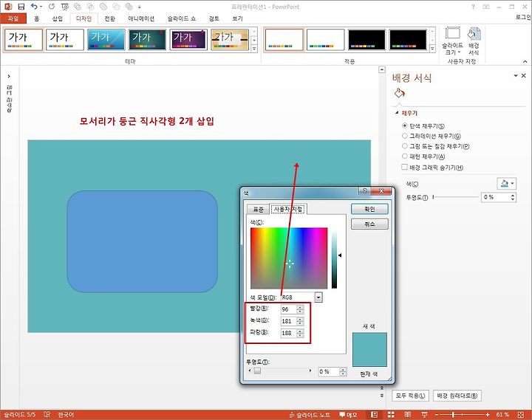Click the zoom out minus icon
Screen dimensions: 532x420
point(437,415)
